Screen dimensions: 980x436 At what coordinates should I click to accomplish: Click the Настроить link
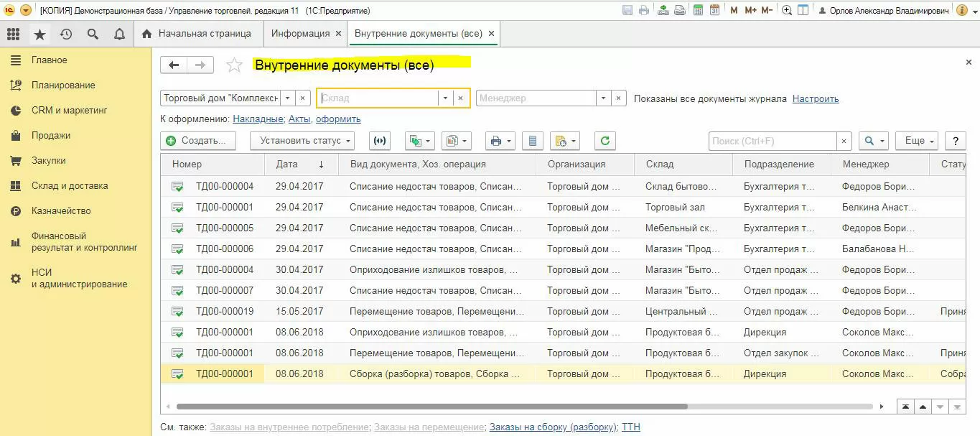[816, 99]
